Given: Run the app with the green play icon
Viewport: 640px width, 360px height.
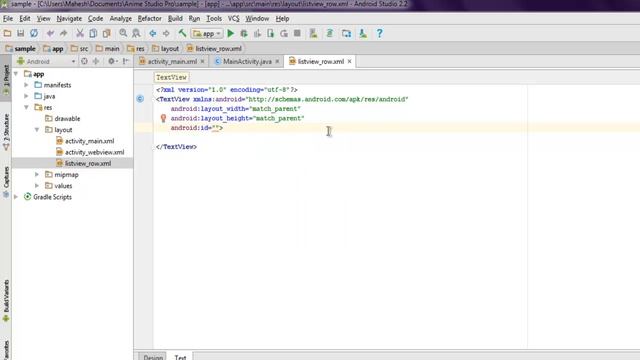Looking at the screenshot, I should click(x=231, y=33).
